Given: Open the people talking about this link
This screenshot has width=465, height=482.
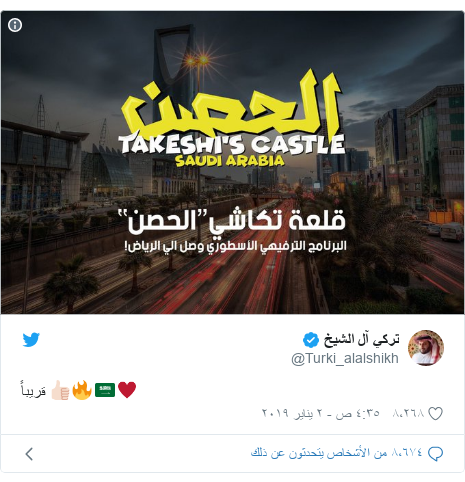Looking at the screenshot, I should pyautogui.click(x=337, y=453).
